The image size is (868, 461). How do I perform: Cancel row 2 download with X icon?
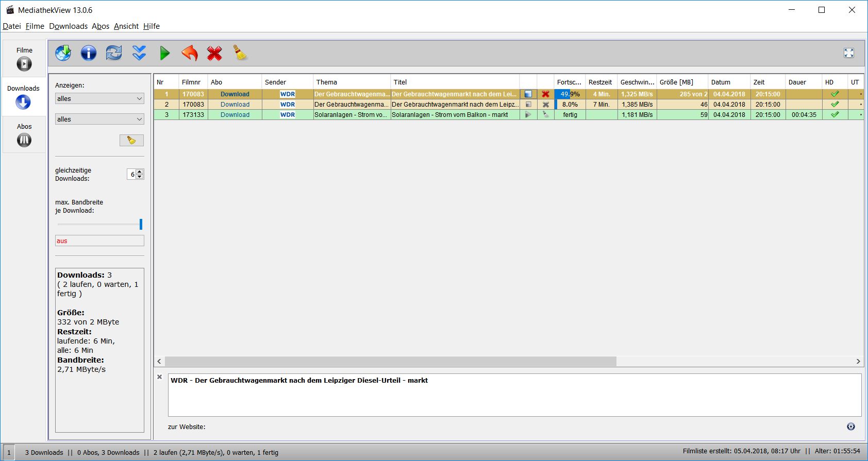[545, 105]
